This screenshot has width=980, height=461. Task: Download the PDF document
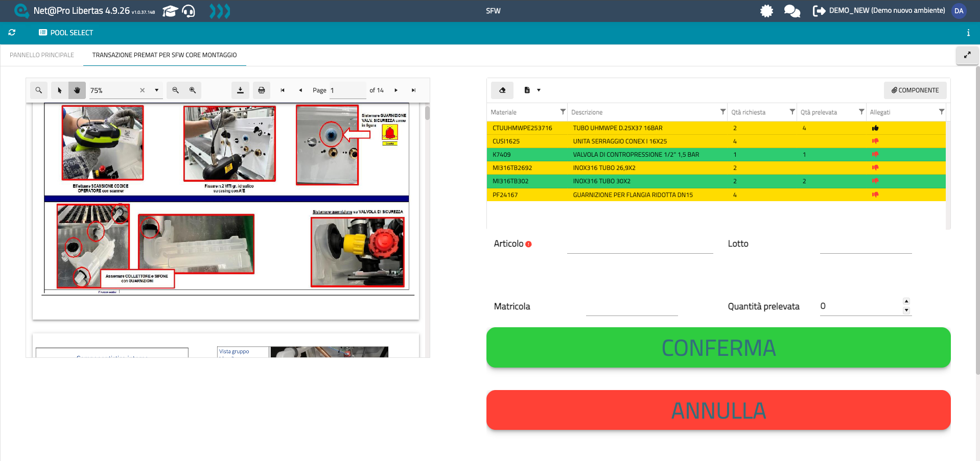tap(240, 90)
